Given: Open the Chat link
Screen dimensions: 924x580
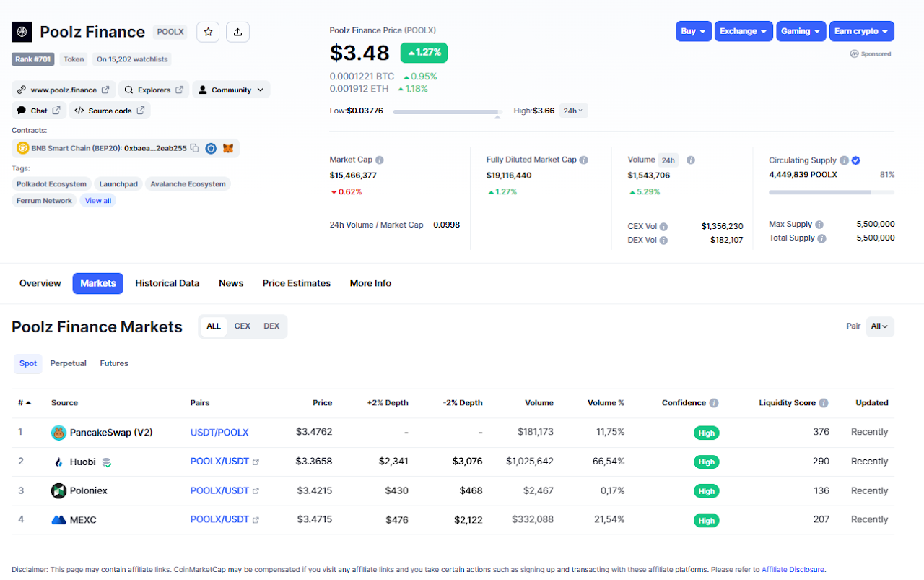Looking at the screenshot, I should (x=39, y=111).
